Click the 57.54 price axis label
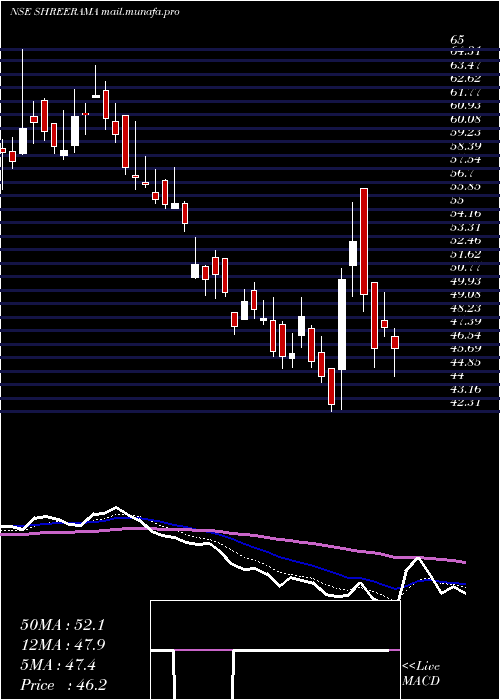This screenshot has width=500, height=700. tap(466, 159)
